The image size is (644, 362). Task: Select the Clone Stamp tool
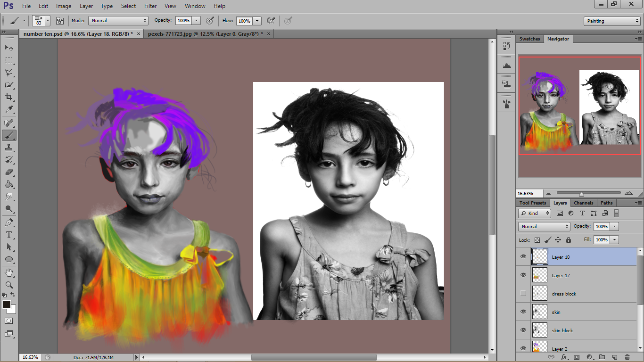tap(9, 148)
